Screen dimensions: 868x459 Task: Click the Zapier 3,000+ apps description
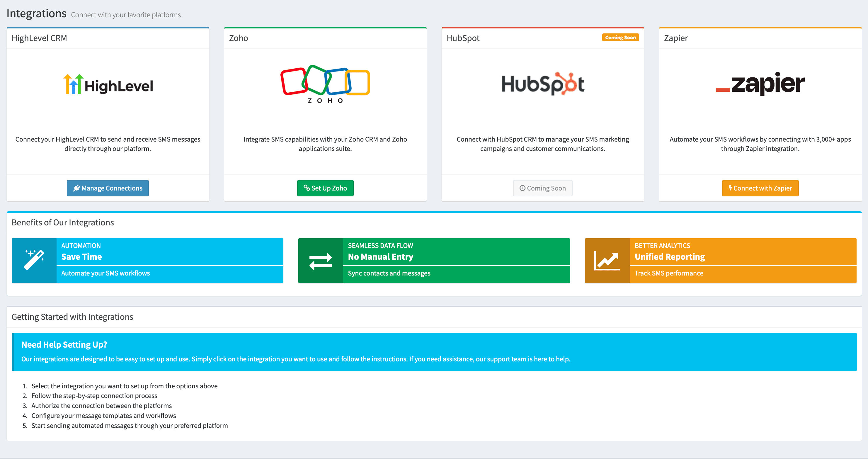pyautogui.click(x=760, y=144)
